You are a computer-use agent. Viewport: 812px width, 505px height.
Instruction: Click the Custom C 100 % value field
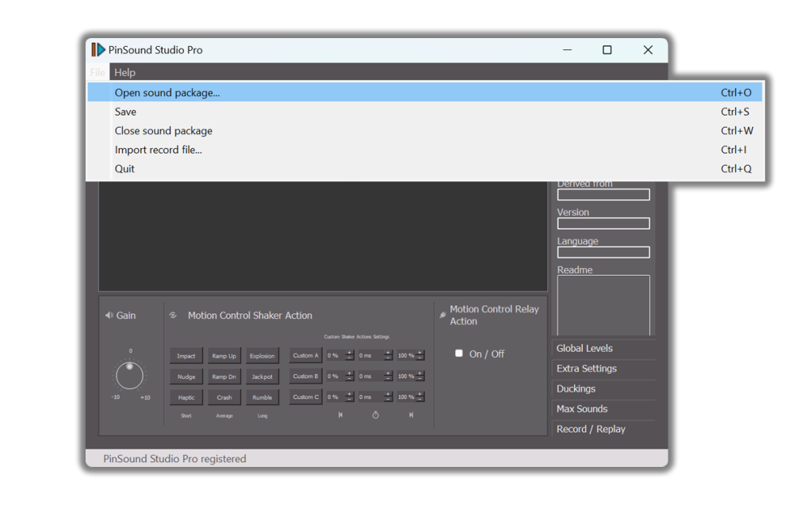click(x=406, y=397)
